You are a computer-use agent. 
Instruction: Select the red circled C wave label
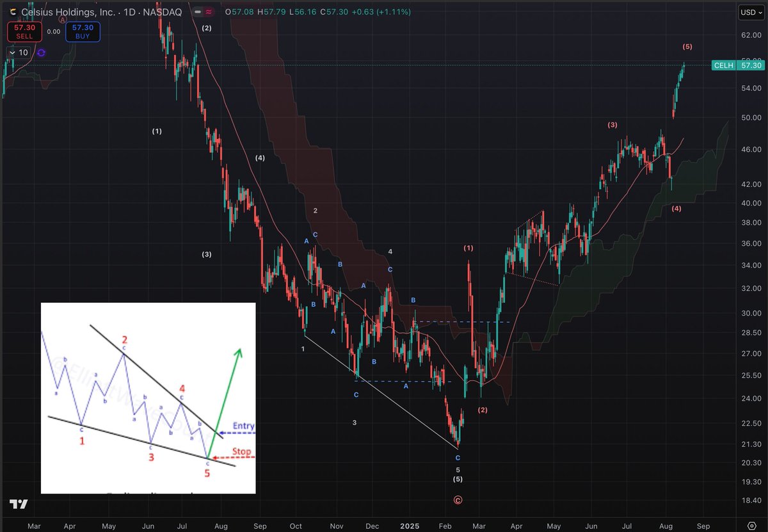(458, 500)
